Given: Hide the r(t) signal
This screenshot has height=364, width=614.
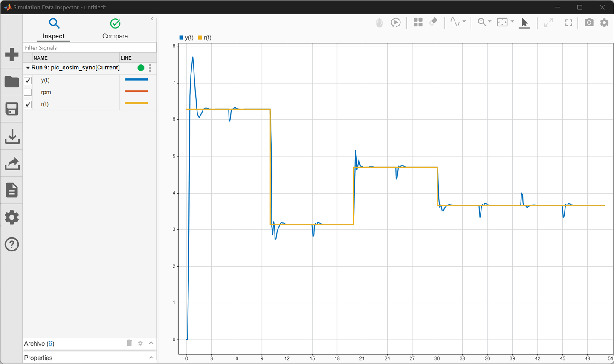Looking at the screenshot, I should point(28,104).
